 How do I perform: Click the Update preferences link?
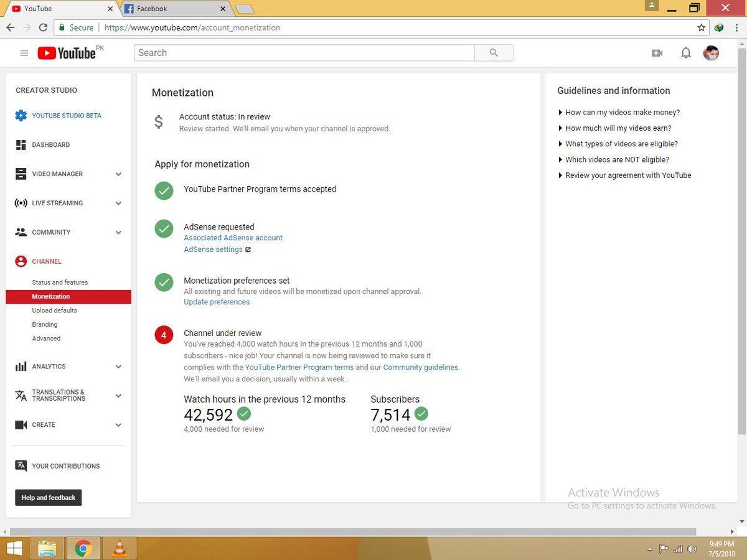point(217,302)
